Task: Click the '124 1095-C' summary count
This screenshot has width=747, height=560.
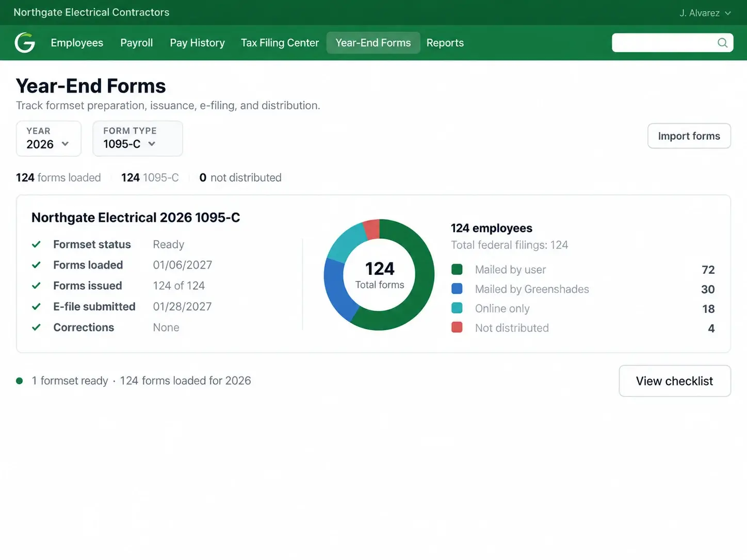Action: click(150, 178)
